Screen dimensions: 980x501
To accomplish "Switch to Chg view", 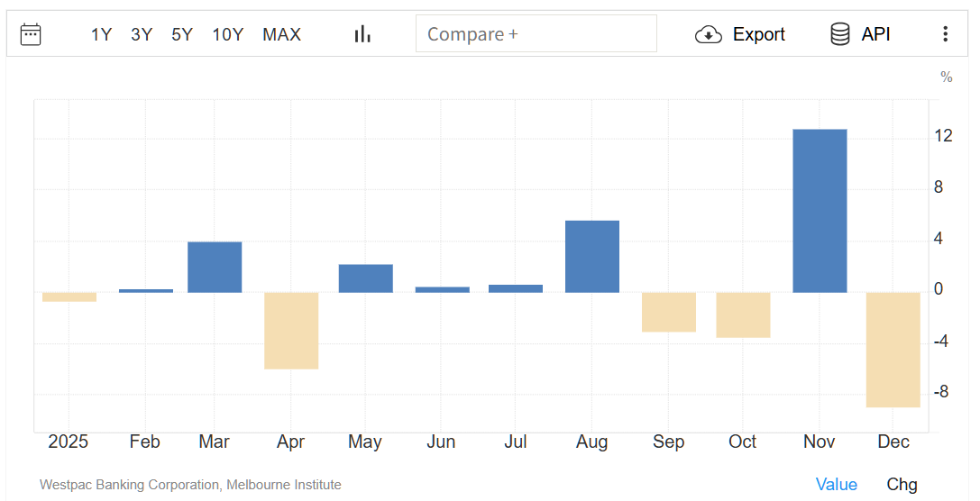I will coord(902,484).
